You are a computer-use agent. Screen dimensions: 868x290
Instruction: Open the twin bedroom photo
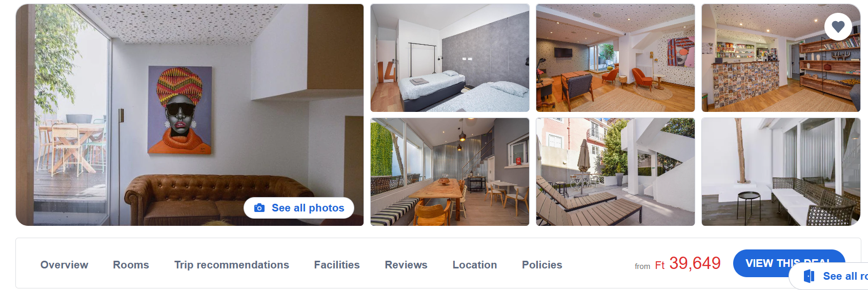click(450, 58)
